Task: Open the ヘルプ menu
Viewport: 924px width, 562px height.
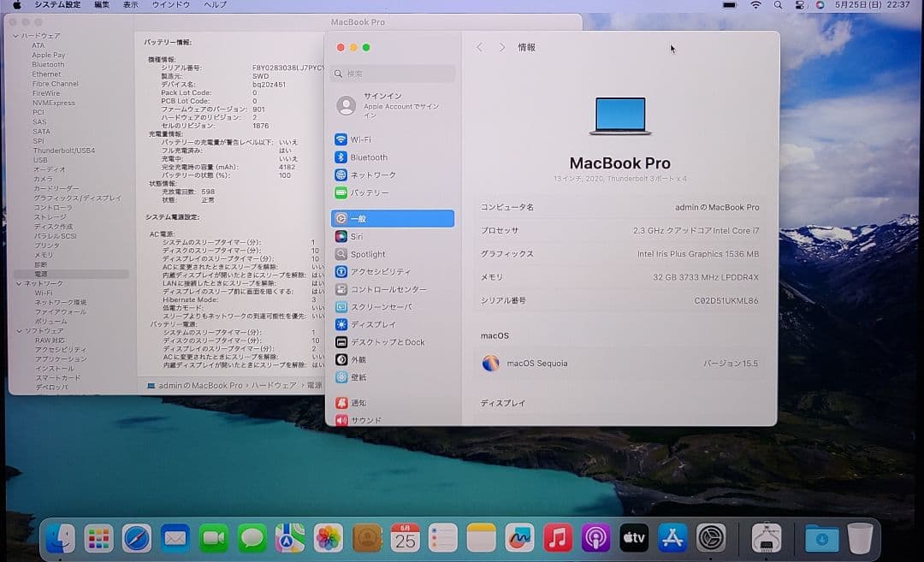Action: pos(215,5)
